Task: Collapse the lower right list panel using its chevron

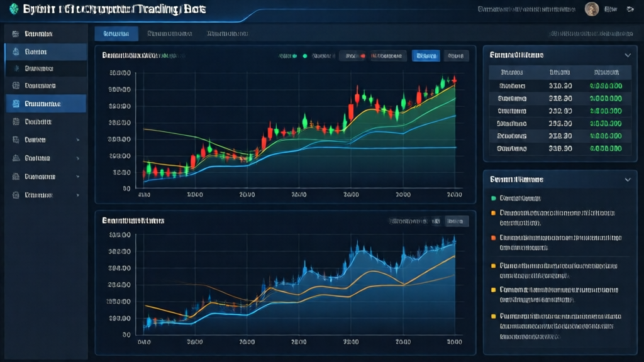Action: click(627, 180)
